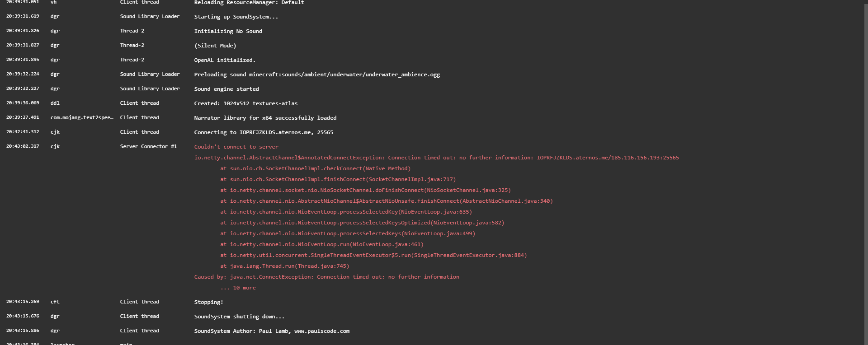Select the "Initializing No Sound" log message
Viewport: 868px width, 345px height.
228,31
